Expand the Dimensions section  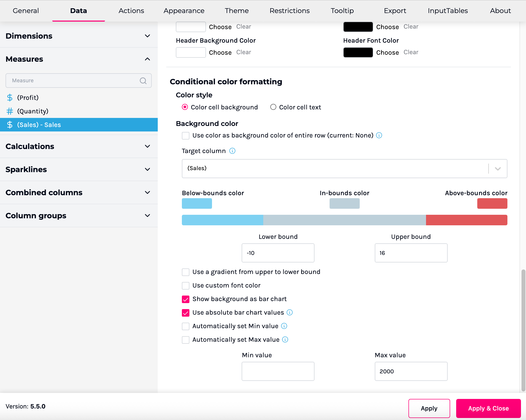[147, 36]
